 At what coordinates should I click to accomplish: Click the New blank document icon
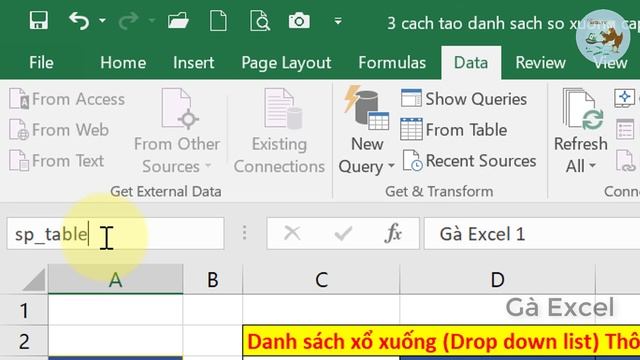coord(218,20)
